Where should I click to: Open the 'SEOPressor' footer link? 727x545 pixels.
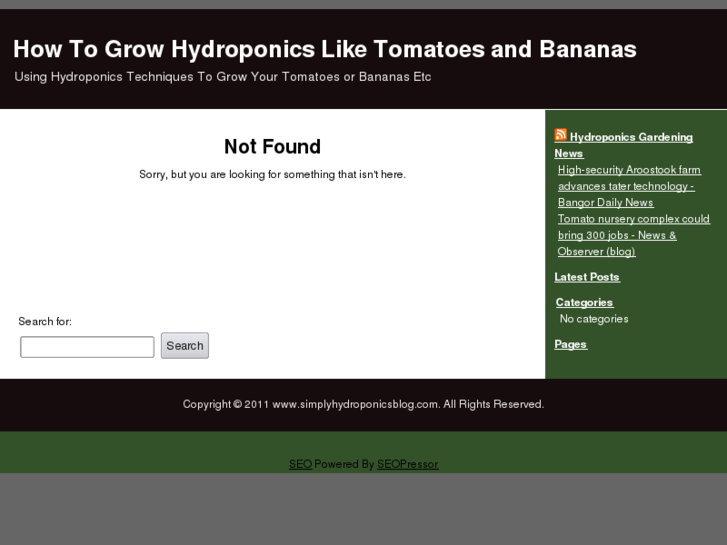pos(408,464)
